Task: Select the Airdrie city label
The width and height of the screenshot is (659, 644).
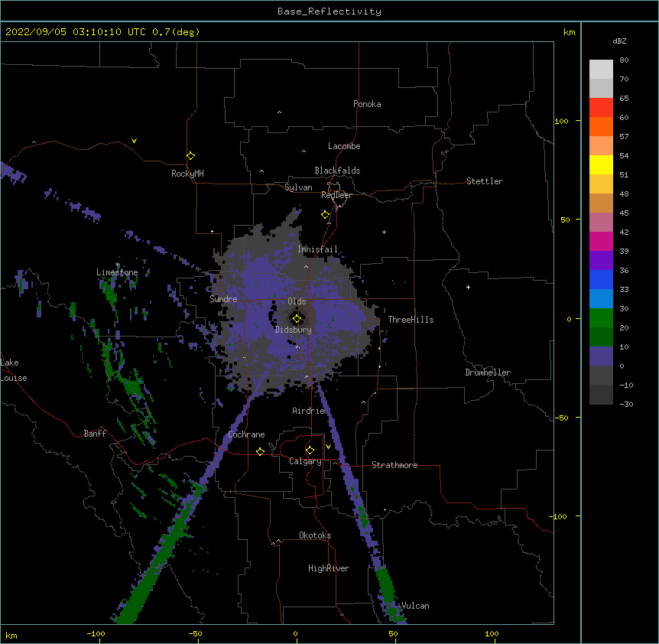Action: [309, 411]
